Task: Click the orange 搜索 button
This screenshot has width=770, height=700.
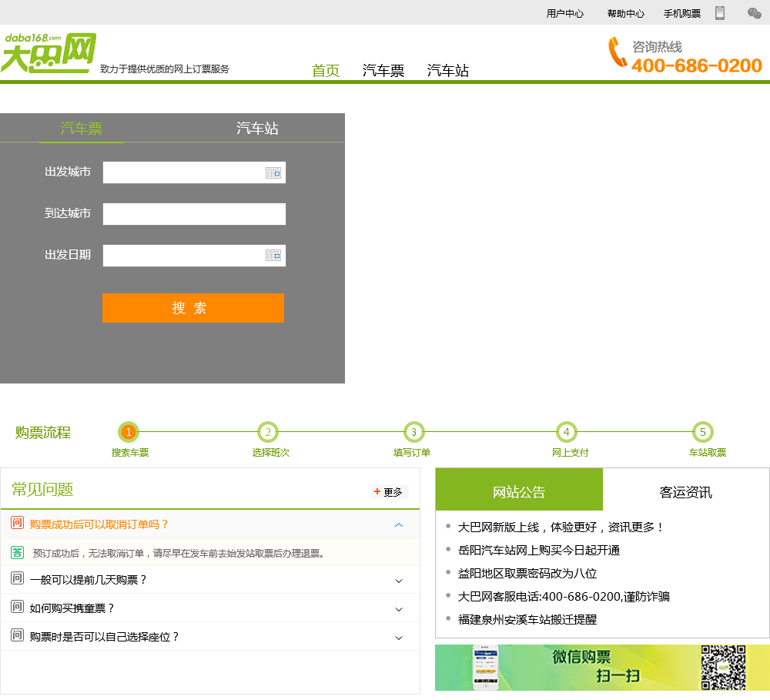Action: click(x=193, y=308)
